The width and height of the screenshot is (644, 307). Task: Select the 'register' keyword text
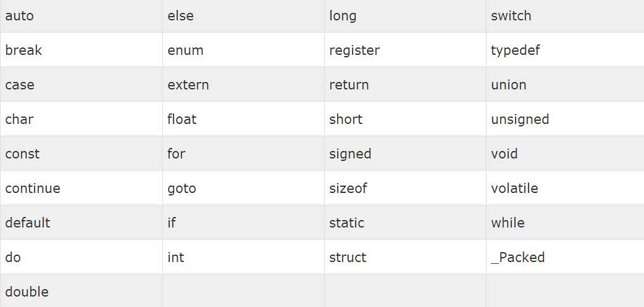pos(354,50)
